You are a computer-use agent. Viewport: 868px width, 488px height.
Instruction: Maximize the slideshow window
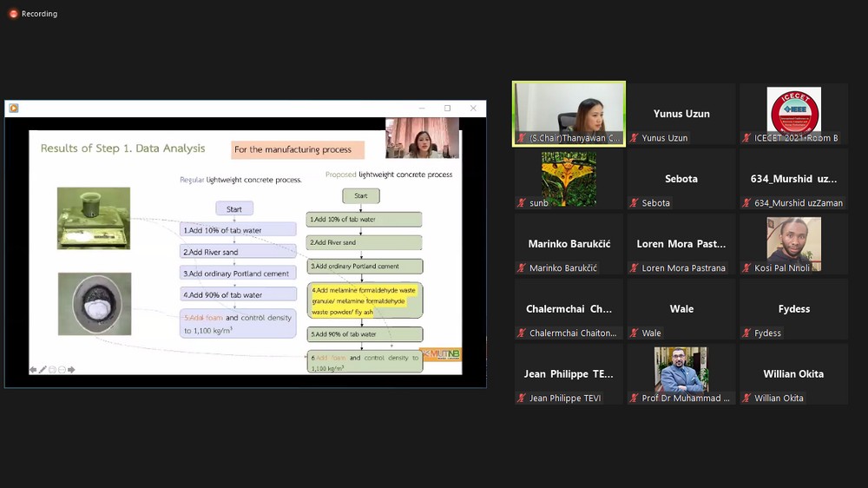pyautogui.click(x=447, y=109)
